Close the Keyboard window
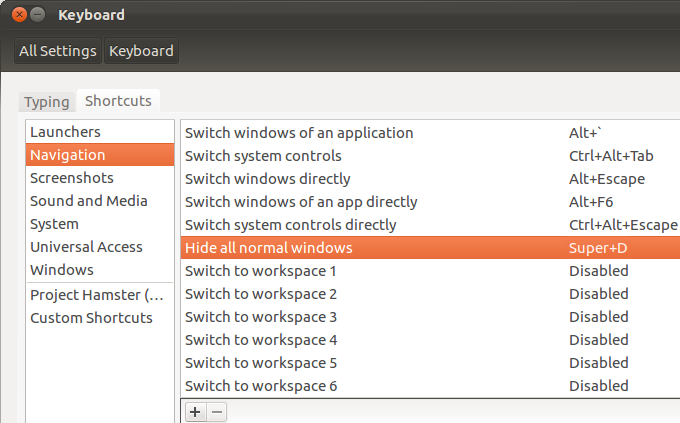This screenshot has height=423, width=680. click(x=19, y=16)
